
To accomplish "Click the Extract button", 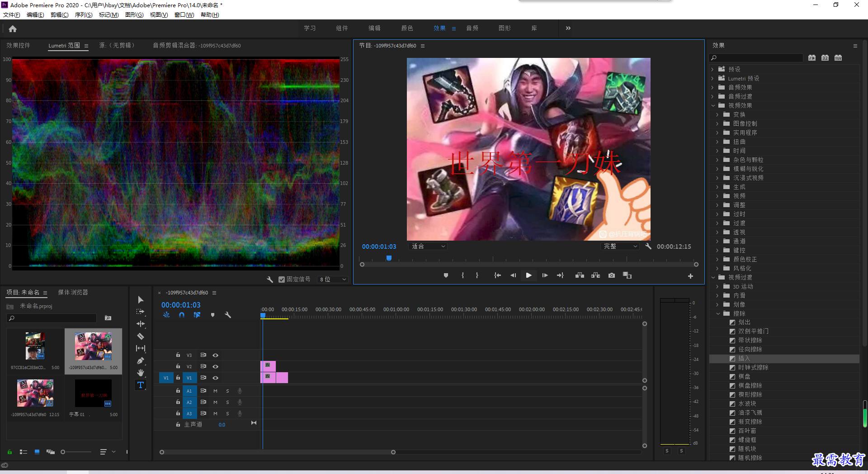I will [595, 275].
